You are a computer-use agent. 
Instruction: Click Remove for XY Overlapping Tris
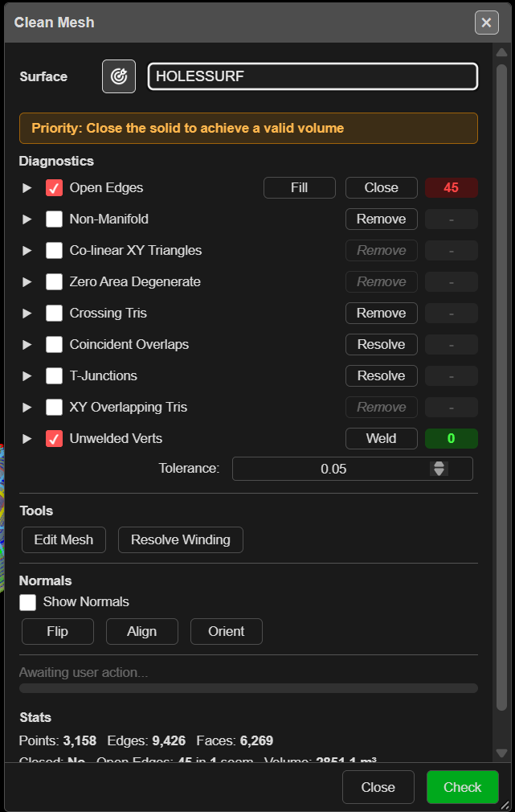382,407
